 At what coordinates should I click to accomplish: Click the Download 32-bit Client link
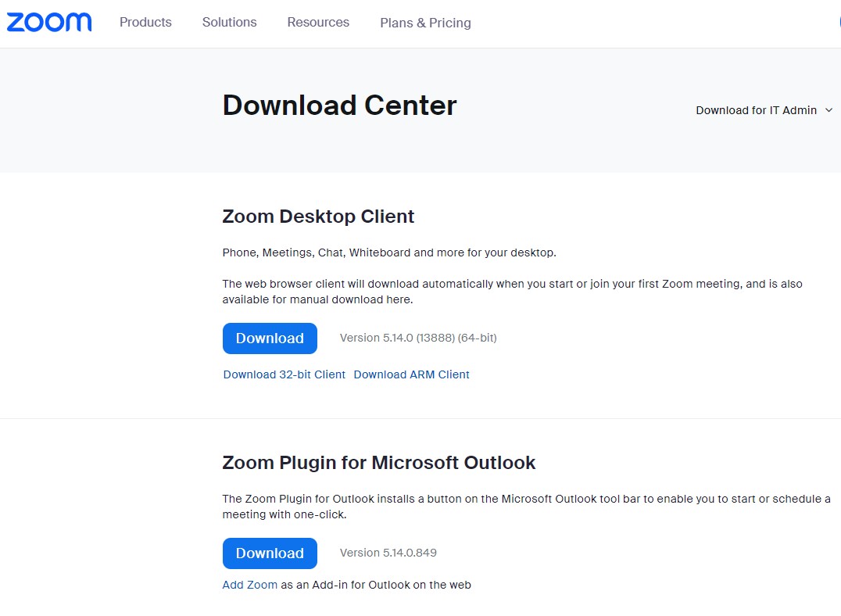point(284,374)
